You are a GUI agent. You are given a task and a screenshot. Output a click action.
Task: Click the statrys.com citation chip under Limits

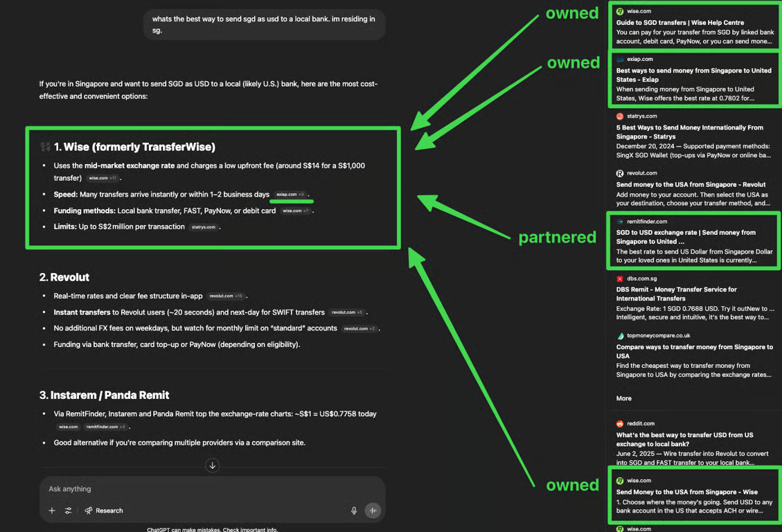[204, 227]
